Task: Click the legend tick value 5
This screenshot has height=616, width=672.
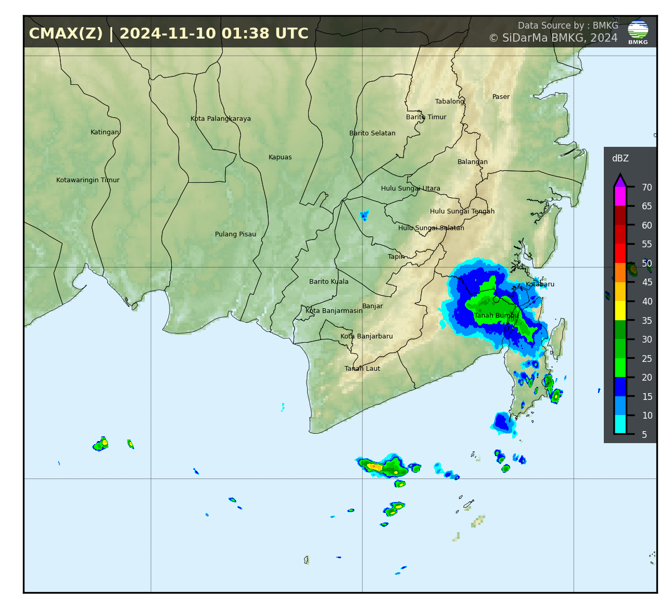Action: click(644, 435)
